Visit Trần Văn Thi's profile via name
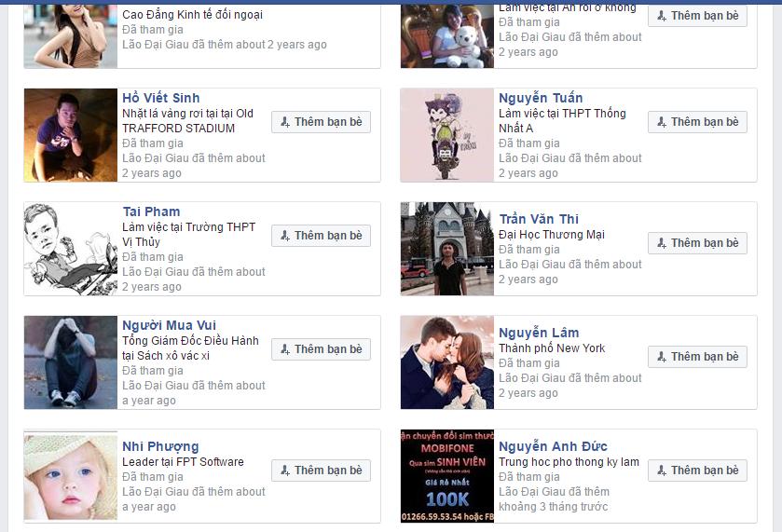 [539, 219]
